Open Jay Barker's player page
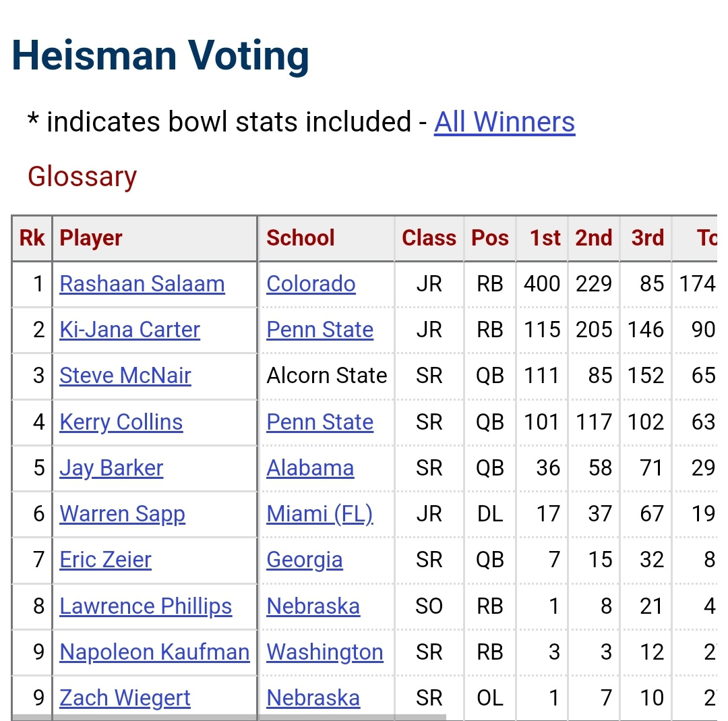 click(x=111, y=468)
